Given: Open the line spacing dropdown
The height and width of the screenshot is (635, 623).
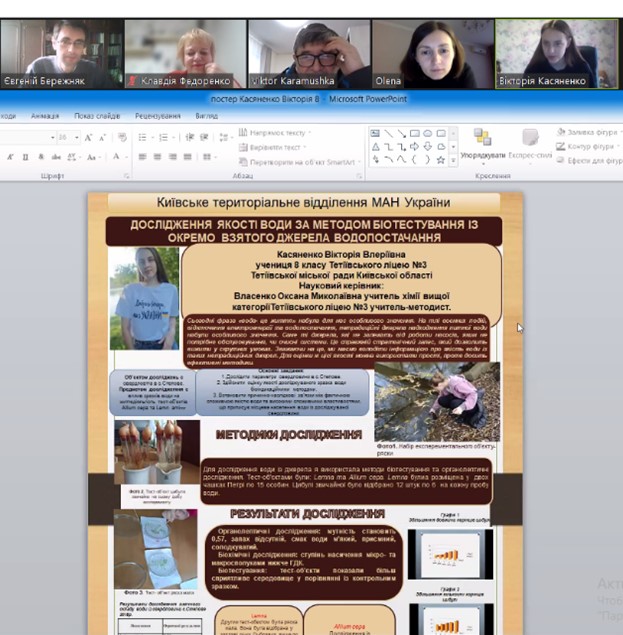Looking at the screenshot, I should click(225, 137).
